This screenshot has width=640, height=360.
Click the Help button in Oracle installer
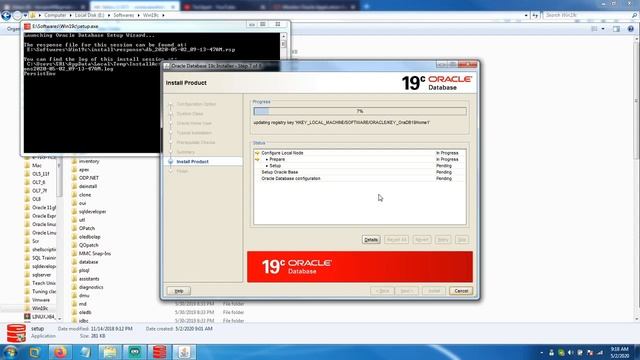click(x=179, y=291)
